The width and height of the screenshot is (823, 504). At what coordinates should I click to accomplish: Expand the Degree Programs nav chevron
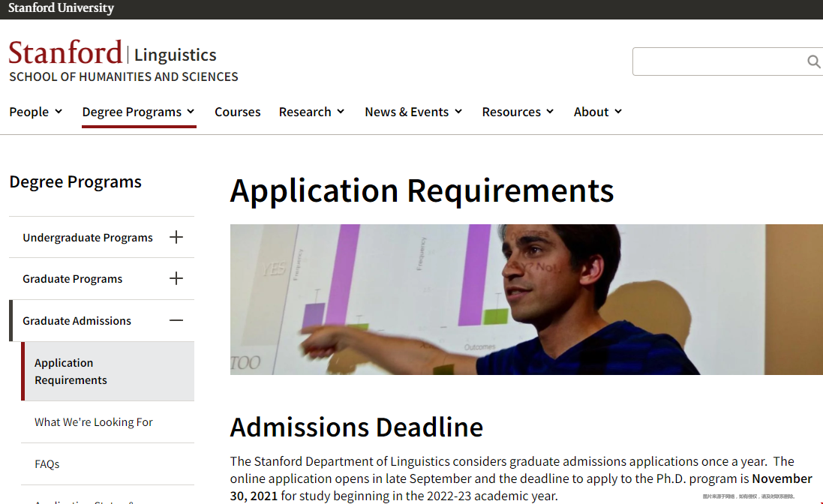click(191, 111)
